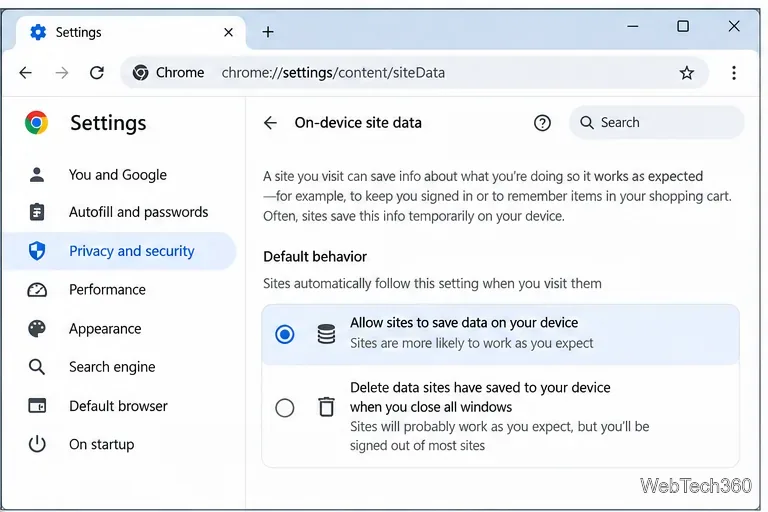
Task: Select Delete data when windows close radio
Action: point(285,408)
